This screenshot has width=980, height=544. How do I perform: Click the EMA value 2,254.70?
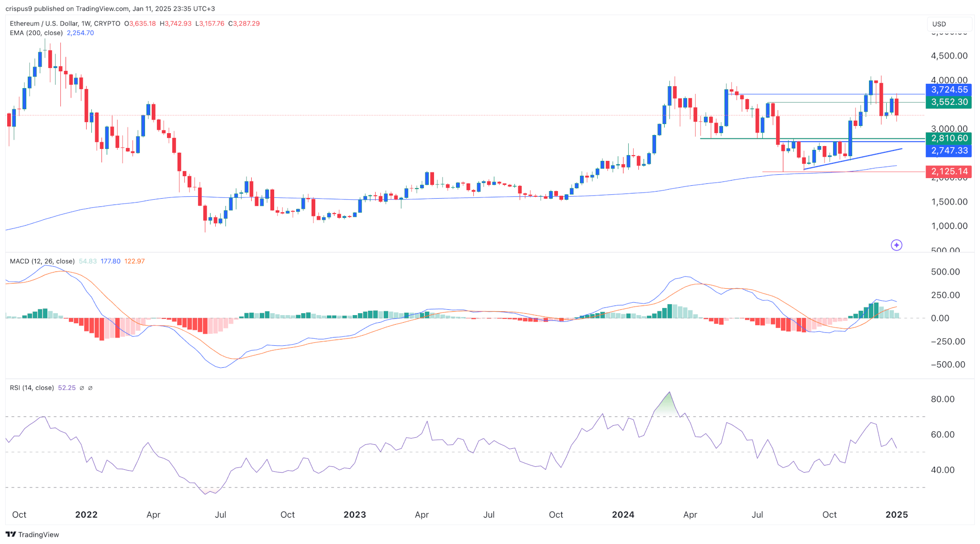click(80, 33)
